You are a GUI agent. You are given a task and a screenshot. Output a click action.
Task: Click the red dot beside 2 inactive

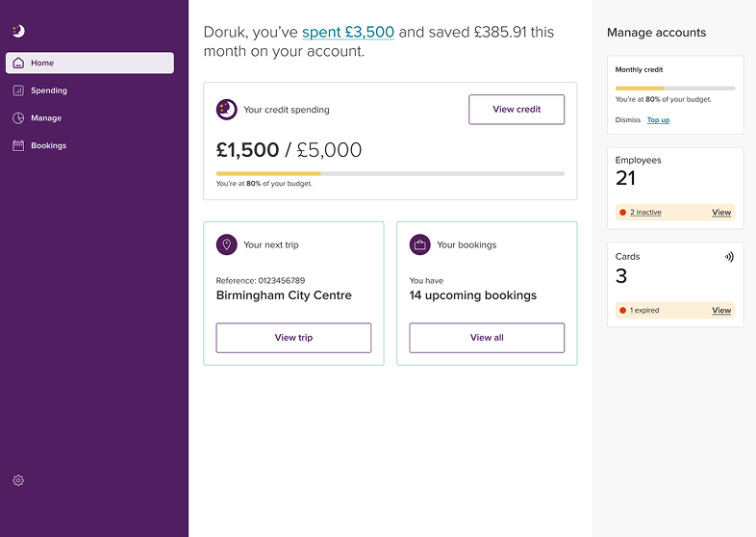(x=623, y=212)
